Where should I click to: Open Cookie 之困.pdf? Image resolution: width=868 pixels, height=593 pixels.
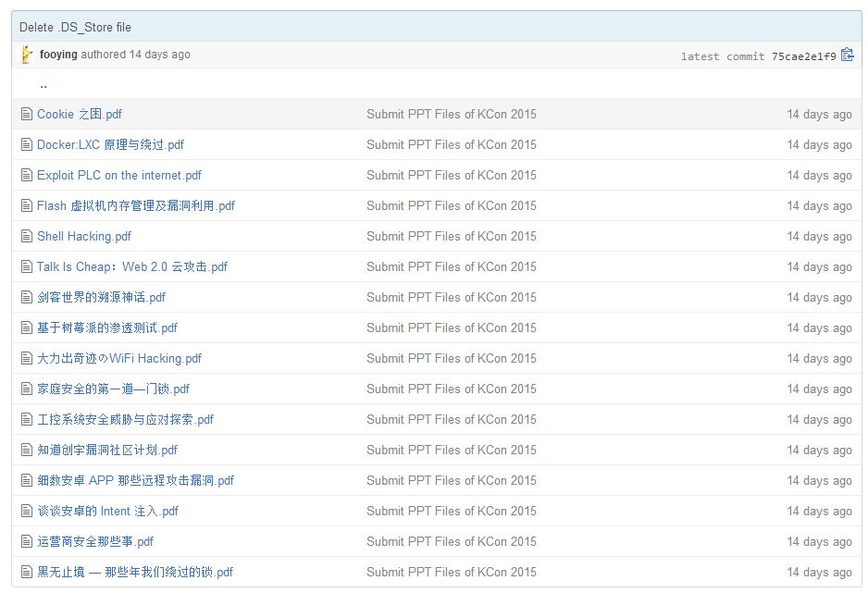point(80,114)
